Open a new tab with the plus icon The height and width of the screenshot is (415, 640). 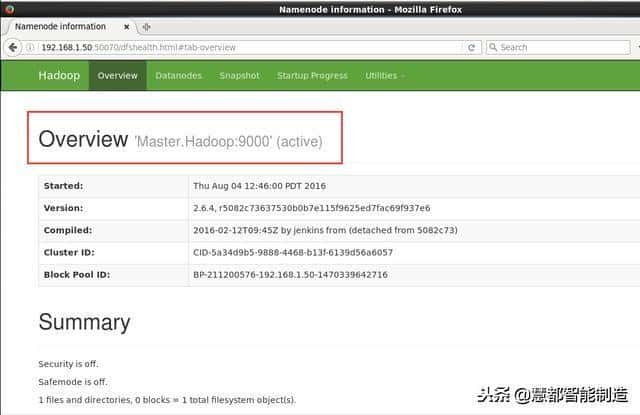pyautogui.click(x=146, y=27)
